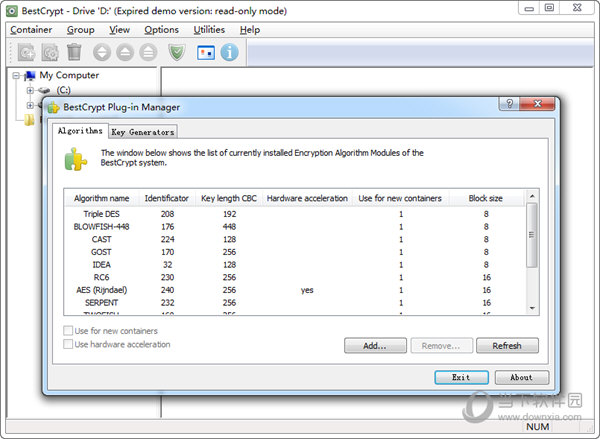Select the BLOWFISH-448 algorithm row

coord(295,227)
